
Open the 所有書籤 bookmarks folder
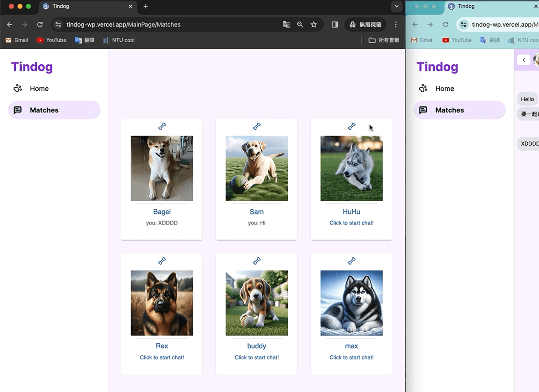pyautogui.click(x=384, y=40)
